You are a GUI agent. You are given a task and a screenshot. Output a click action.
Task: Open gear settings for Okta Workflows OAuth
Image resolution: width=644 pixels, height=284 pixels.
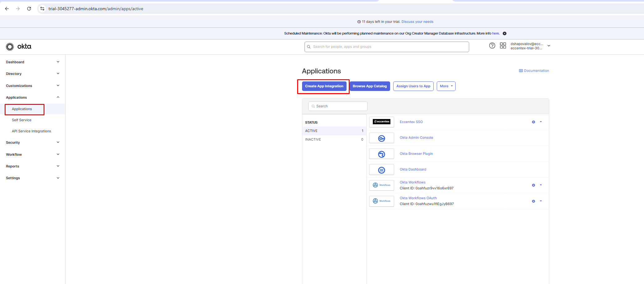[533, 201]
